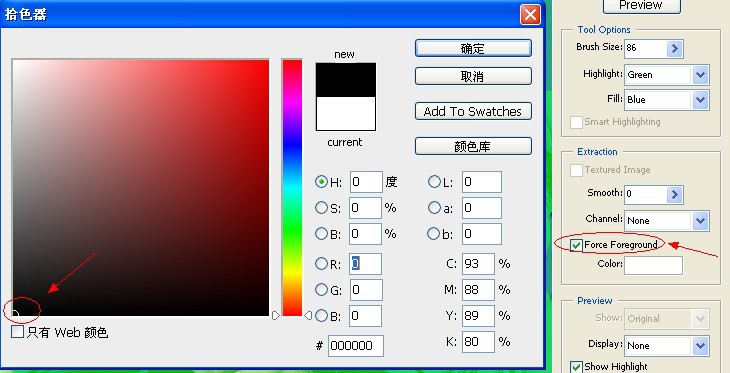Select the H hue radio button
730x373 pixels.
point(321,182)
